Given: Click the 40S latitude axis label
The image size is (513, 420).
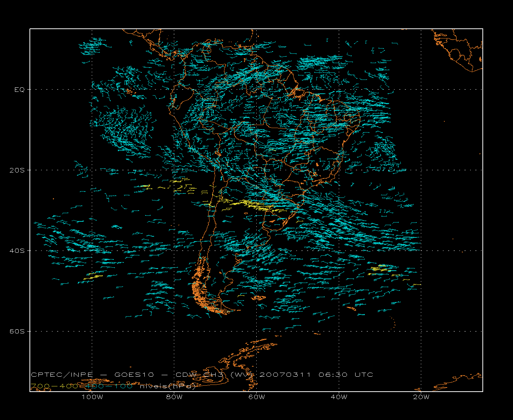Looking at the screenshot, I should point(17,251).
